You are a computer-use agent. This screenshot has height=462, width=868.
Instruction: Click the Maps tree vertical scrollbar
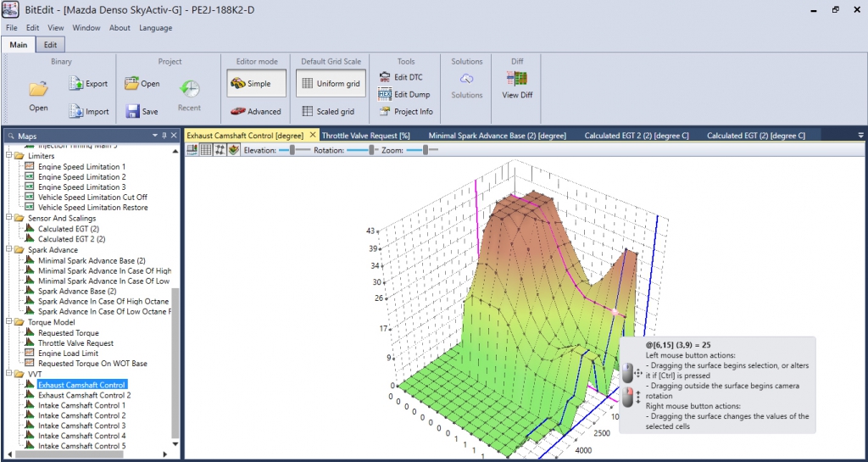176,363
